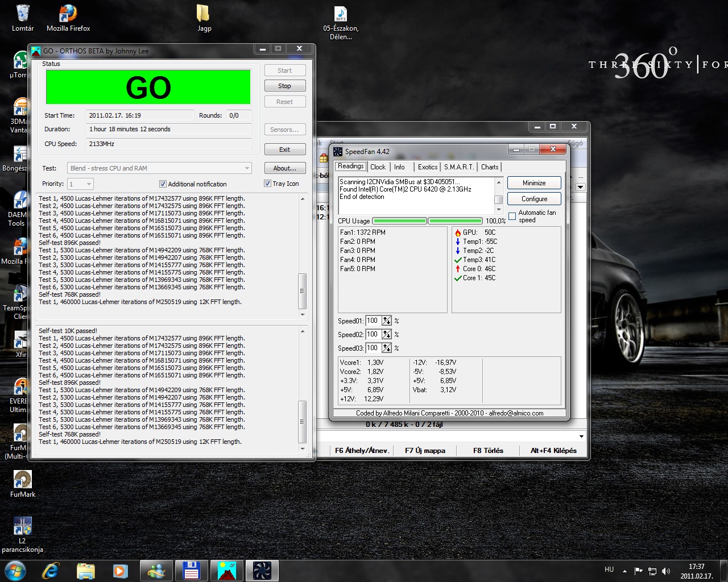Open About... in ORTHOS
This screenshot has width=728, height=582.
285,168
